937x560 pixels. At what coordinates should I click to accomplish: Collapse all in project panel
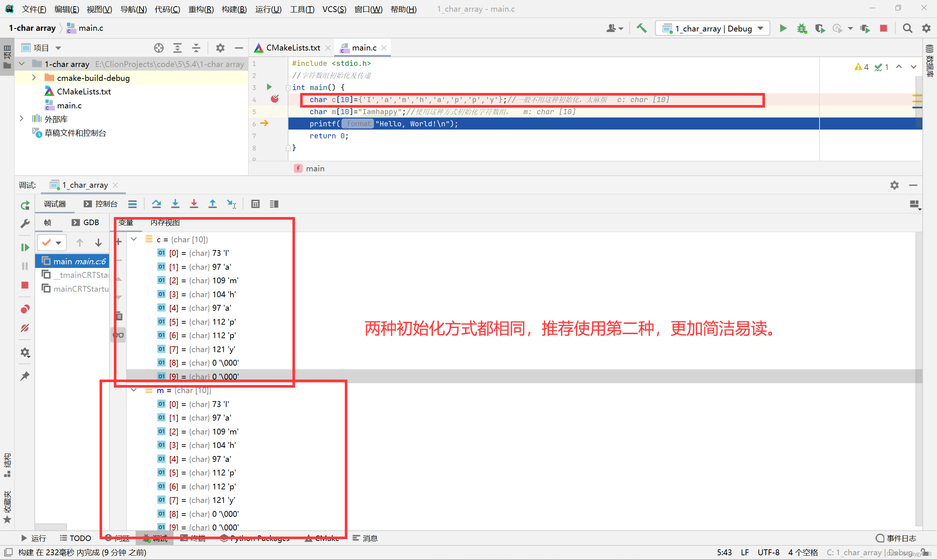[196, 48]
